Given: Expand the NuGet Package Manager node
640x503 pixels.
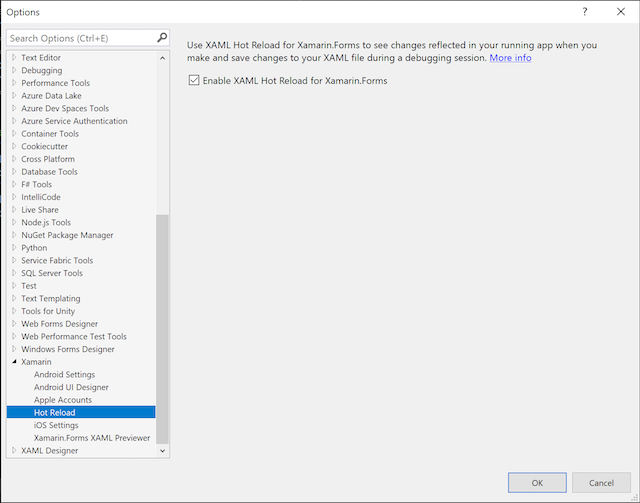Looking at the screenshot, I should 14,235.
